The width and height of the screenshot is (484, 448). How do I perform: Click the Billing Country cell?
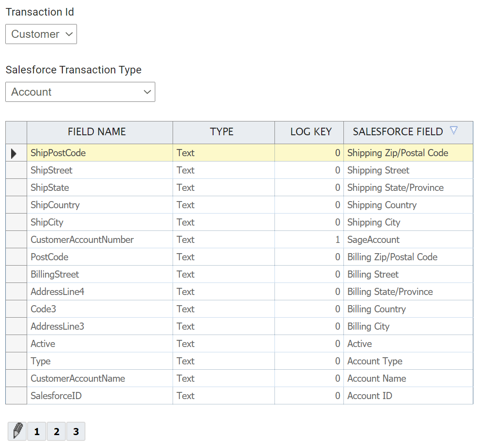376,309
